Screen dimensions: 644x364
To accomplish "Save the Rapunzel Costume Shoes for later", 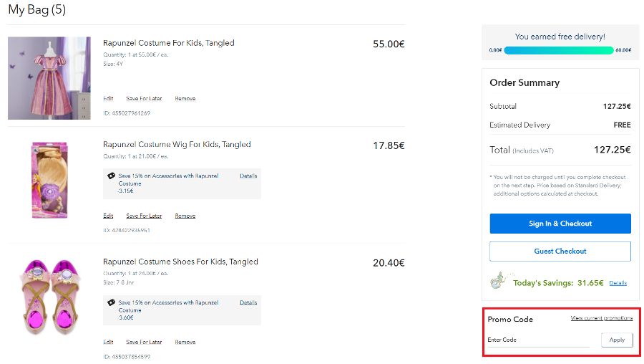I will click(144, 343).
